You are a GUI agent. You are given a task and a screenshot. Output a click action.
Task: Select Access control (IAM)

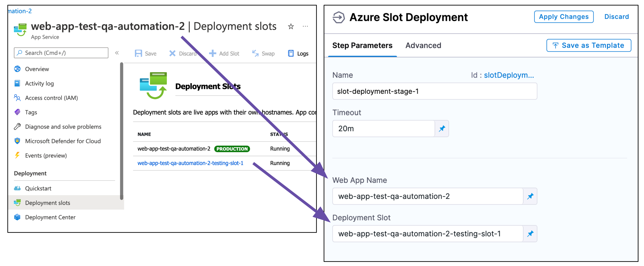tap(51, 98)
